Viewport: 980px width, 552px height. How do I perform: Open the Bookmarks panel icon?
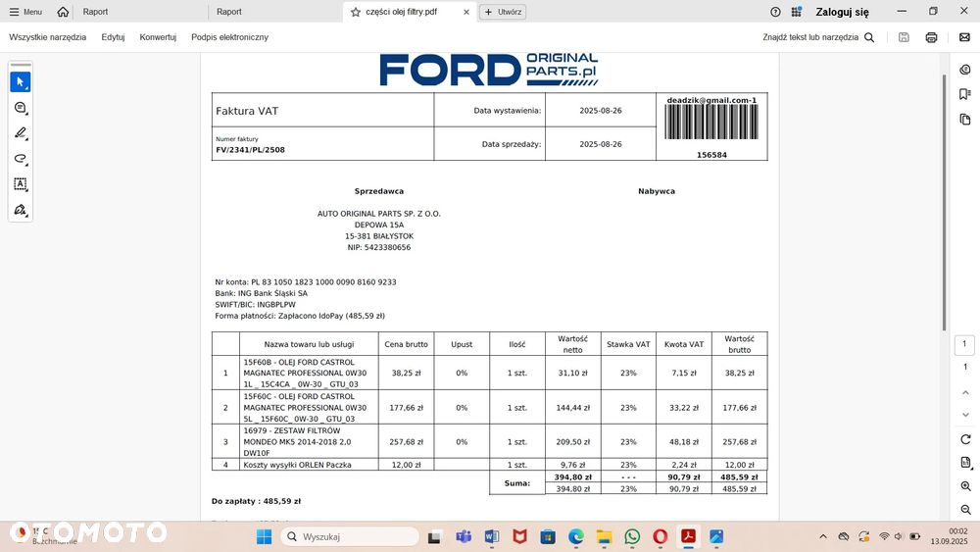point(965,94)
